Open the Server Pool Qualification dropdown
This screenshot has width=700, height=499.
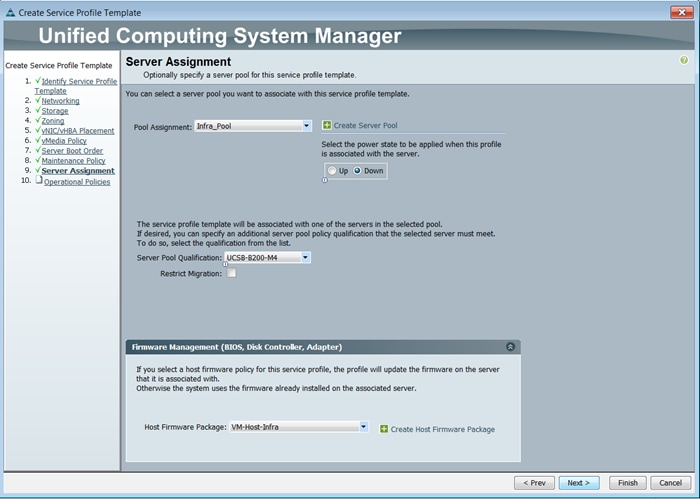(305, 257)
